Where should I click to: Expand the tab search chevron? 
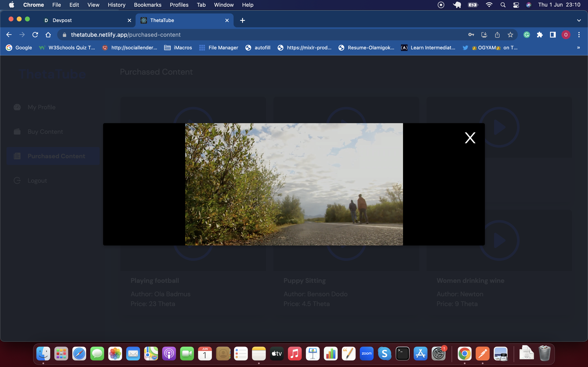[579, 20]
